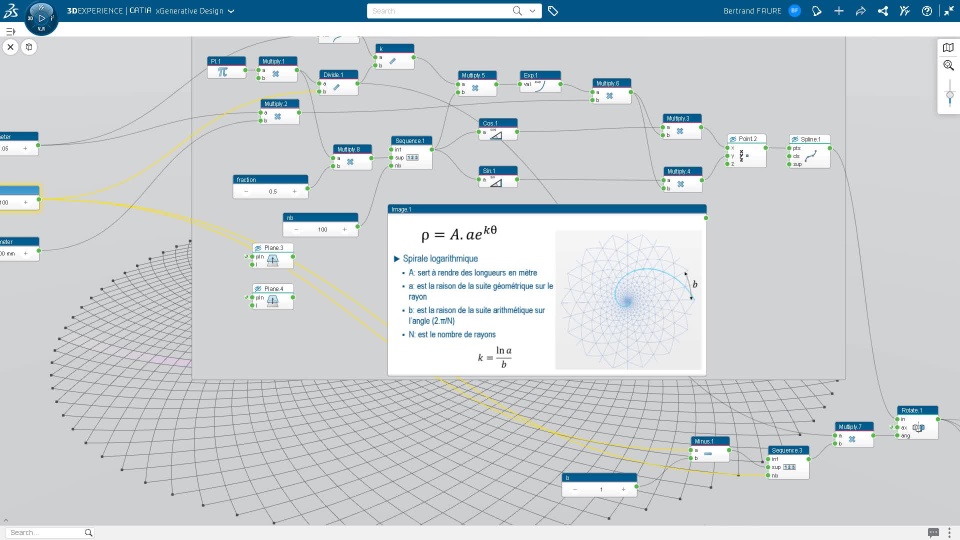Click the Sequence.1 sup list field
This screenshot has width=960, height=540.
pos(413,158)
